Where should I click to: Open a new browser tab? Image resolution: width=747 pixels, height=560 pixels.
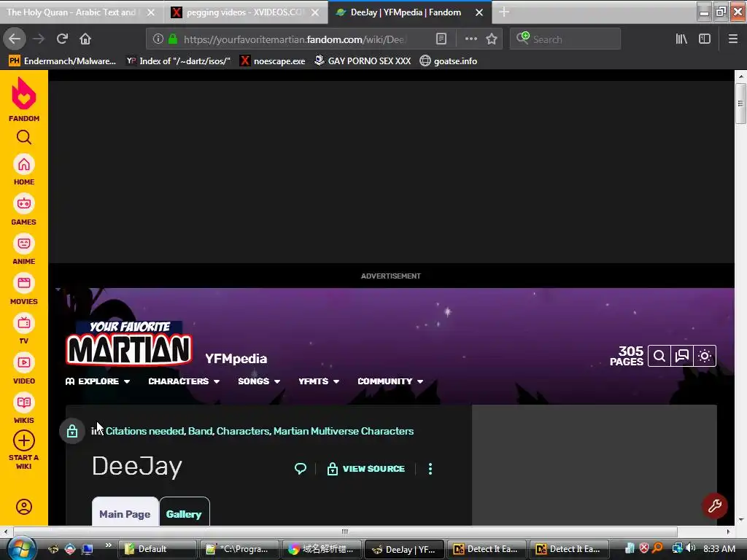pos(504,12)
